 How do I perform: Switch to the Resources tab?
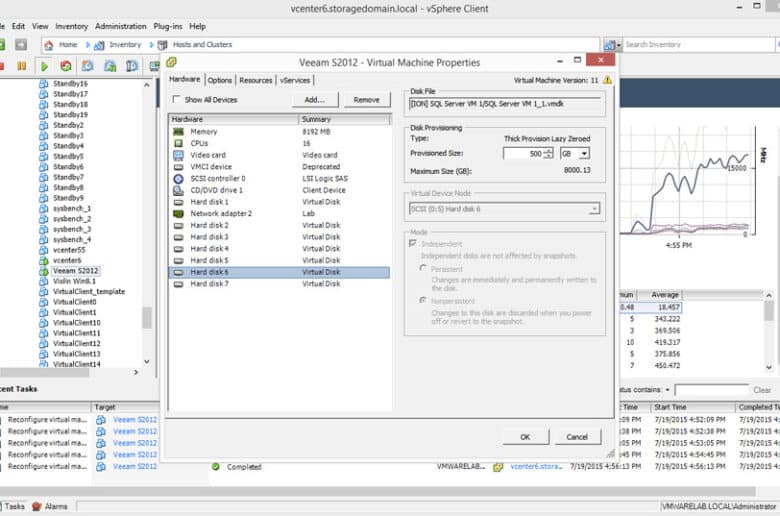pyautogui.click(x=256, y=80)
